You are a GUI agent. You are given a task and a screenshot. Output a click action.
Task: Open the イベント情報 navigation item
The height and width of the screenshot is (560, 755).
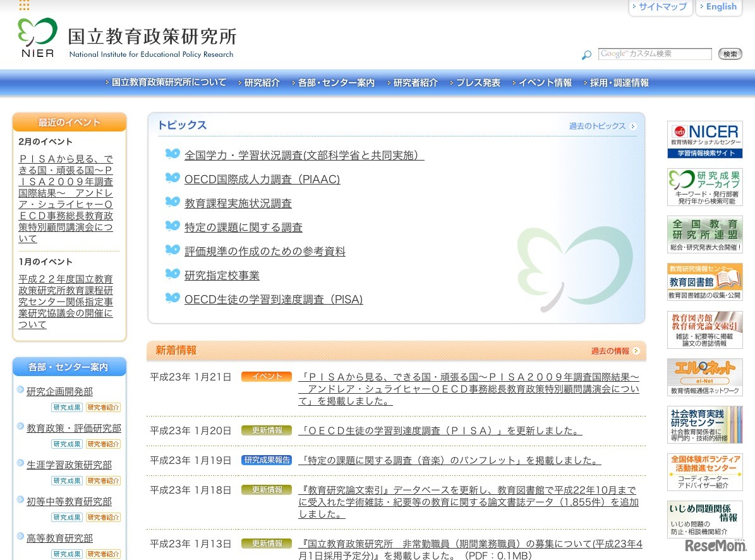point(544,82)
